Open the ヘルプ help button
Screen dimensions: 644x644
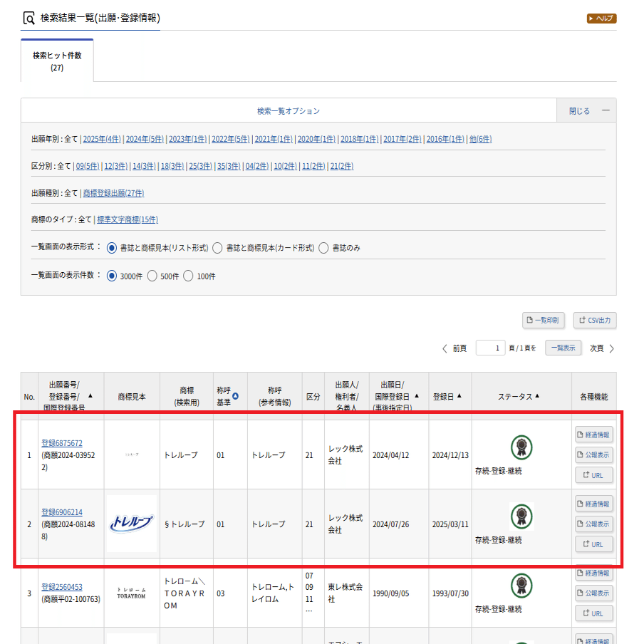(601, 19)
